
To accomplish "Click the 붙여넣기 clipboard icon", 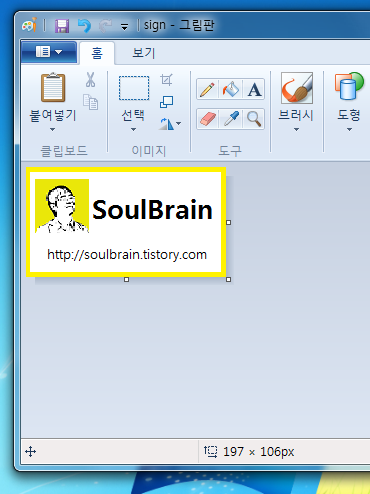I will point(53,87).
